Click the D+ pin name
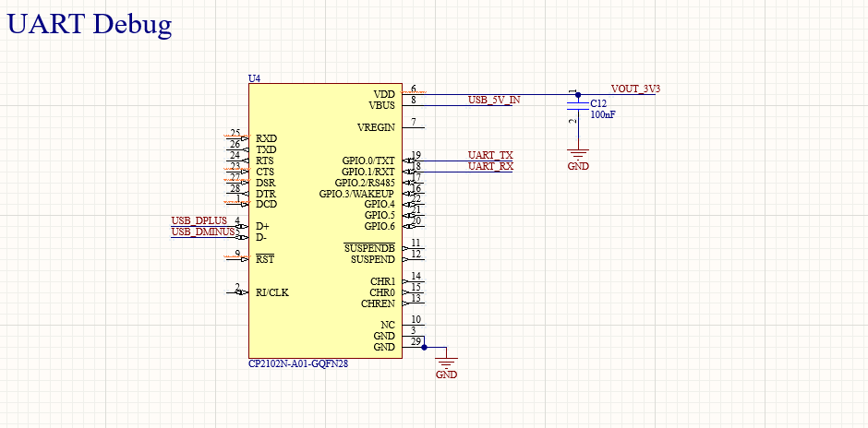 (x=262, y=227)
